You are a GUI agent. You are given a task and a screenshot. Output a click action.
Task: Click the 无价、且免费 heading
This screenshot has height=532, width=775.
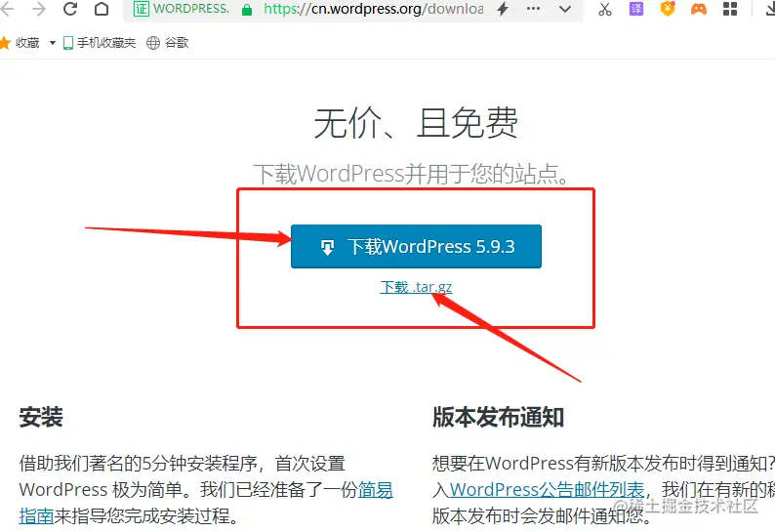pos(416,123)
